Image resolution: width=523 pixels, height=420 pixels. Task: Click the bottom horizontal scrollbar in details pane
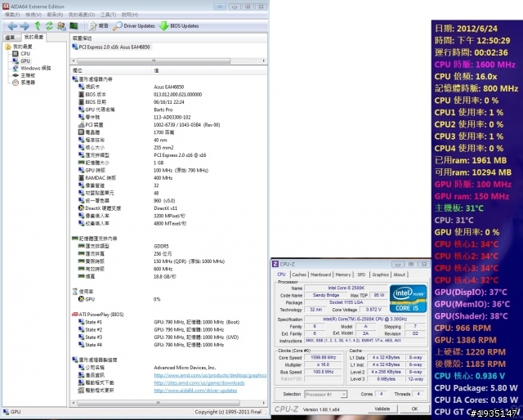[159, 403]
